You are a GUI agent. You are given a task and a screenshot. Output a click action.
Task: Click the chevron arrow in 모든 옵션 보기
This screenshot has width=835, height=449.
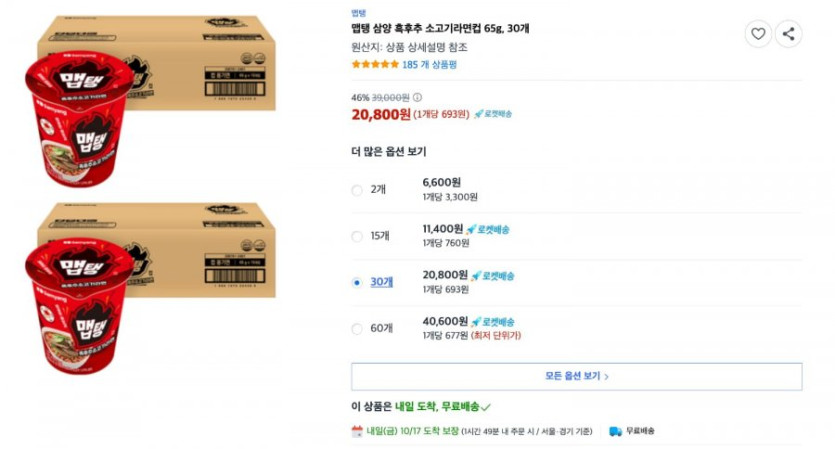click(607, 377)
